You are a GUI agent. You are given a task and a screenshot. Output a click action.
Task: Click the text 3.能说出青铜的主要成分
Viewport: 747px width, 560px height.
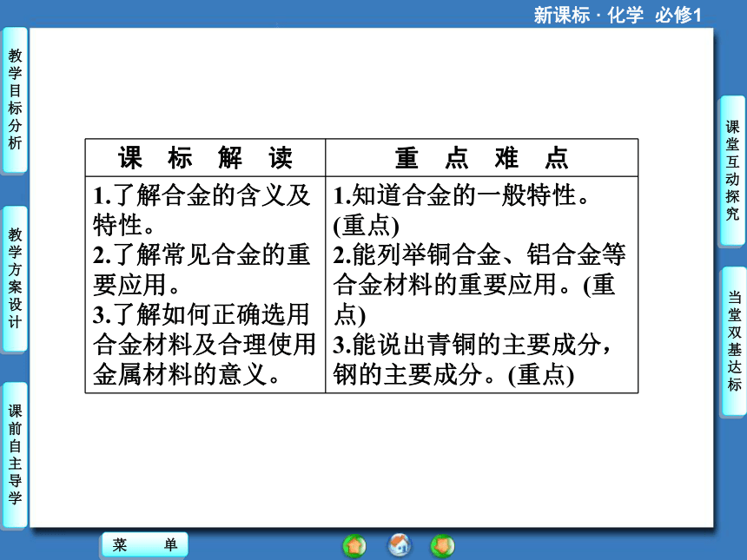(x=472, y=345)
